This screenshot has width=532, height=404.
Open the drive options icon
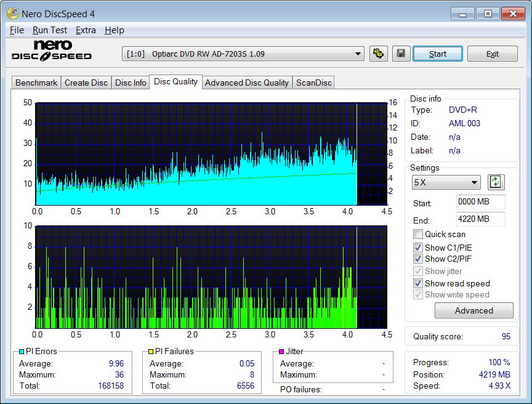click(378, 54)
